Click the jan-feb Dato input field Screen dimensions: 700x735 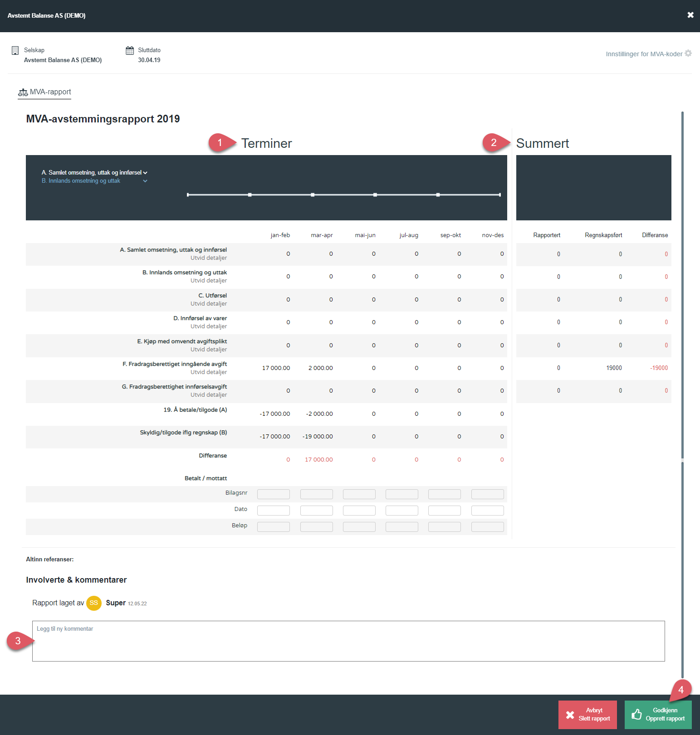pos(273,511)
